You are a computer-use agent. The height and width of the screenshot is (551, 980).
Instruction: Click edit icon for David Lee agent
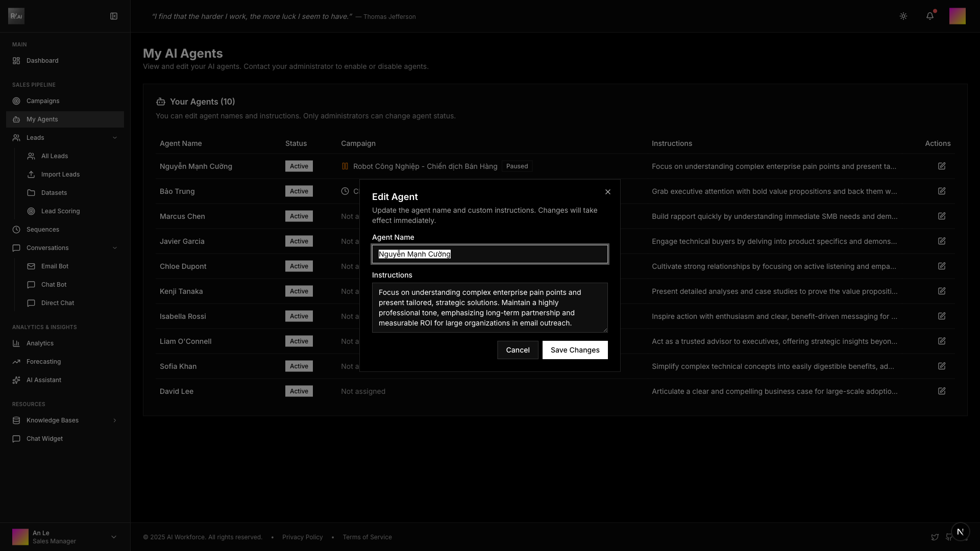click(942, 391)
